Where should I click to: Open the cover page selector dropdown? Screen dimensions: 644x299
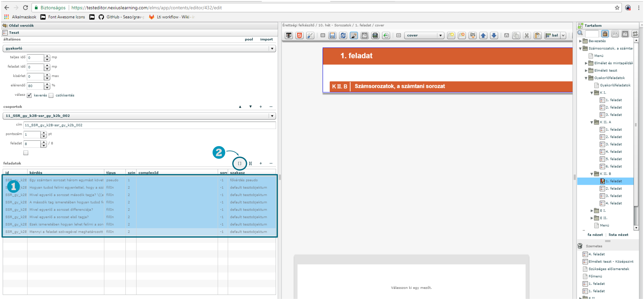[x=440, y=36]
